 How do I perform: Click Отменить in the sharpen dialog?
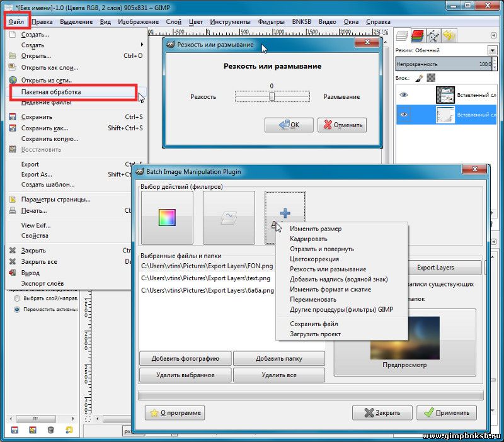tap(342, 125)
